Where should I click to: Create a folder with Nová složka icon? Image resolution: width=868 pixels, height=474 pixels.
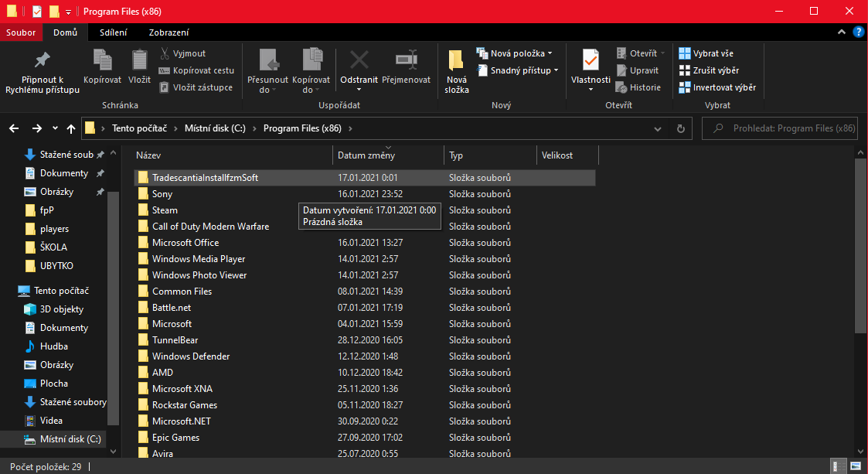pyautogui.click(x=456, y=60)
